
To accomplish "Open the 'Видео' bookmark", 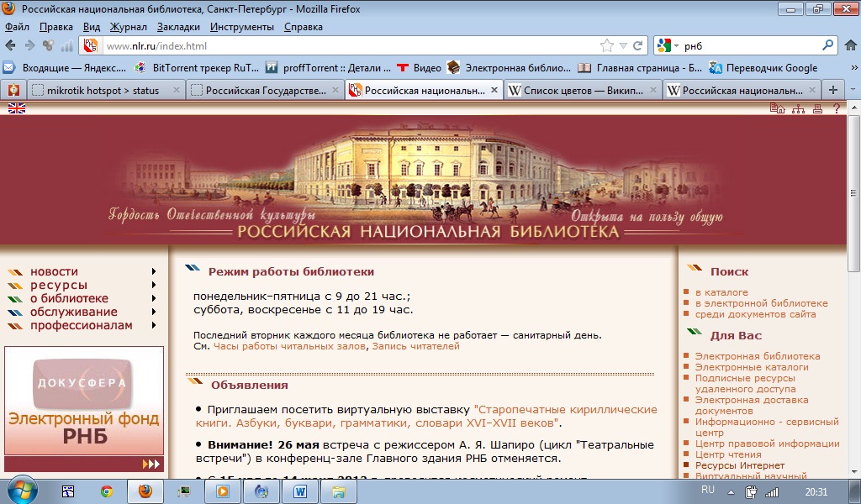I will point(419,68).
